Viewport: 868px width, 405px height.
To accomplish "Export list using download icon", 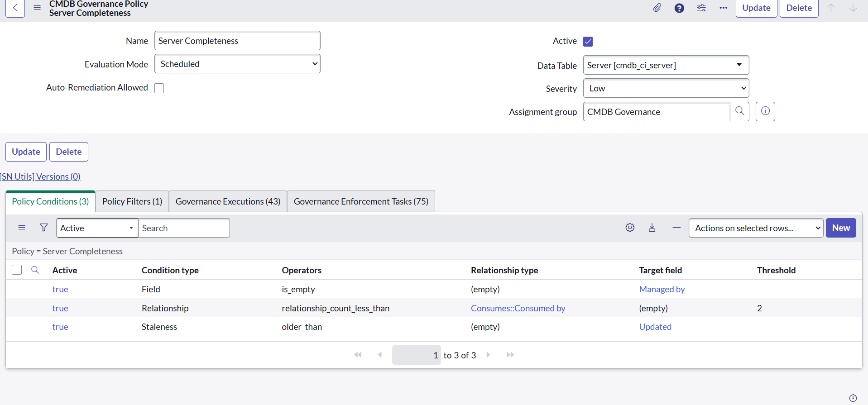I will pyautogui.click(x=652, y=228).
